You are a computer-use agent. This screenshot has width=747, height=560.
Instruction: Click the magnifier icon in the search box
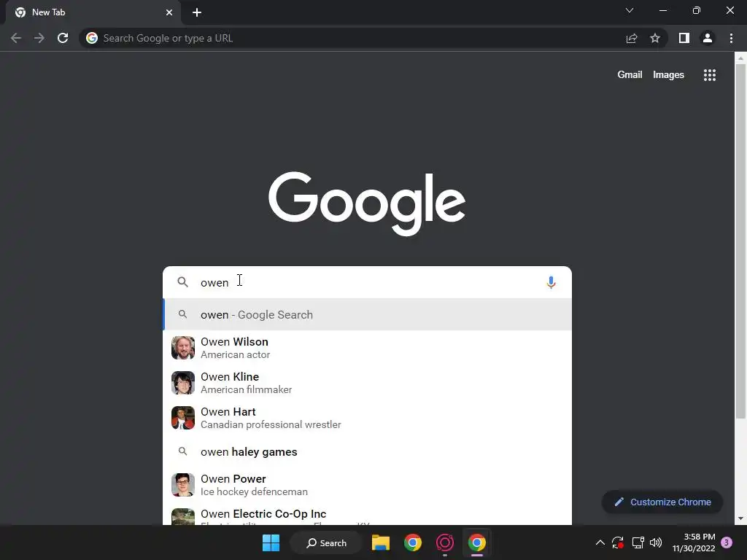click(x=182, y=282)
